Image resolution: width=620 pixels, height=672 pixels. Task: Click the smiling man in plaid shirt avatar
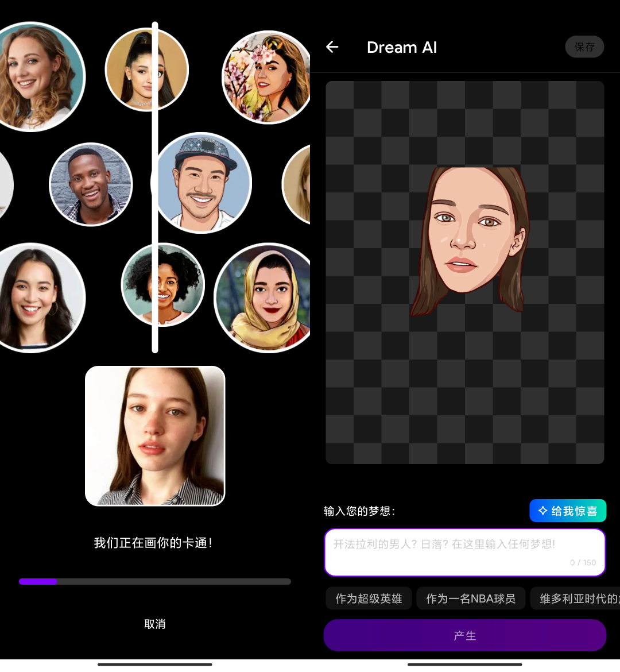pyautogui.click(x=91, y=184)
